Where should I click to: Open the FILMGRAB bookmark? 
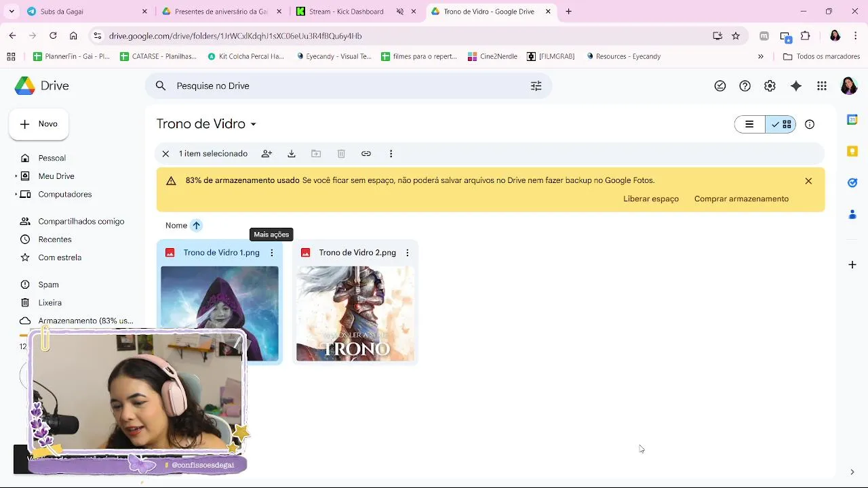point(551,56)
